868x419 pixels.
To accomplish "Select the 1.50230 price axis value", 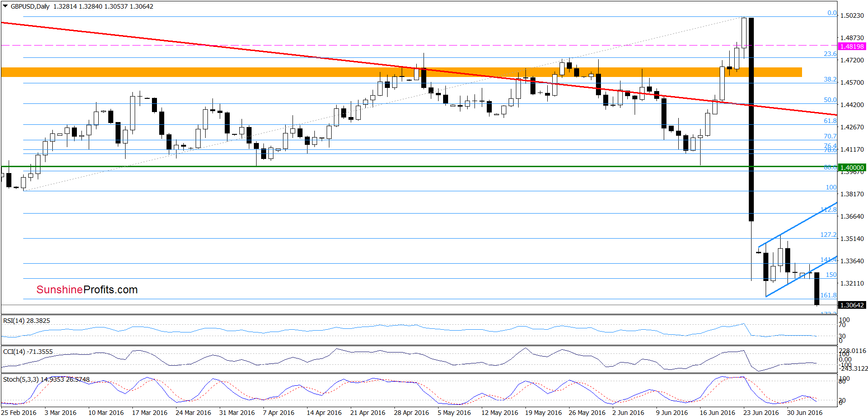I will (x=852, y=15).
